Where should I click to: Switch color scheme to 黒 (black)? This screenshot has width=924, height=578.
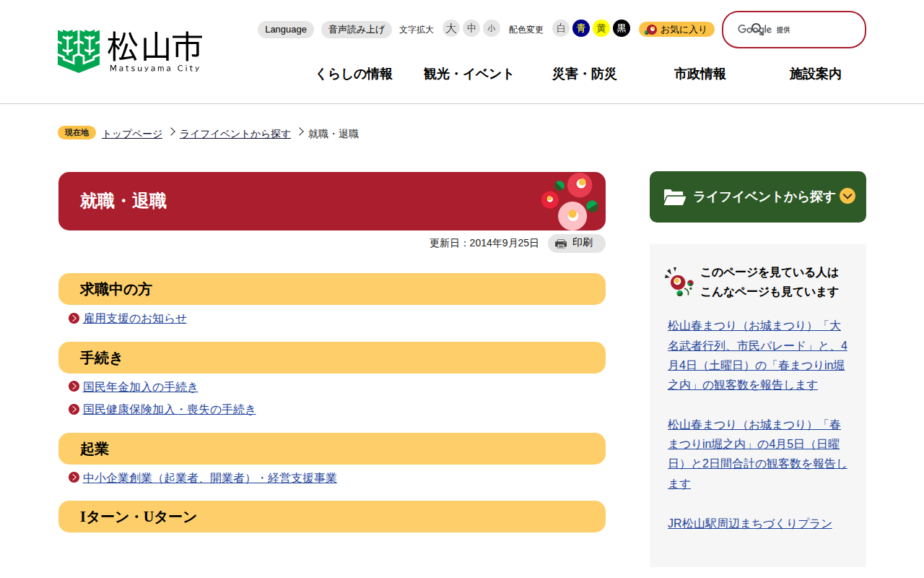point(622,28)
